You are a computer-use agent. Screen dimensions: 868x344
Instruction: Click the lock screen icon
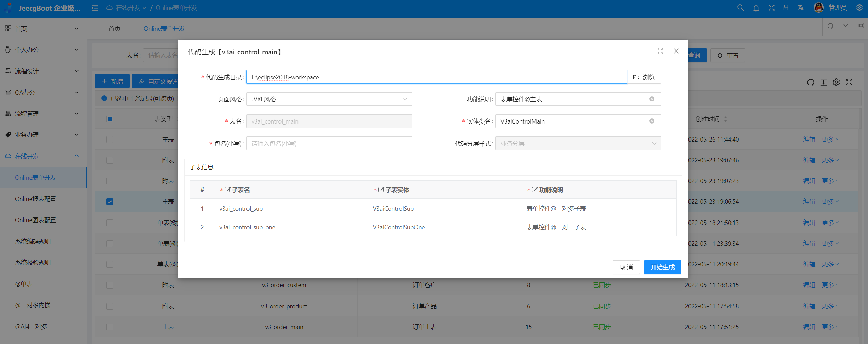click(786, 8)
